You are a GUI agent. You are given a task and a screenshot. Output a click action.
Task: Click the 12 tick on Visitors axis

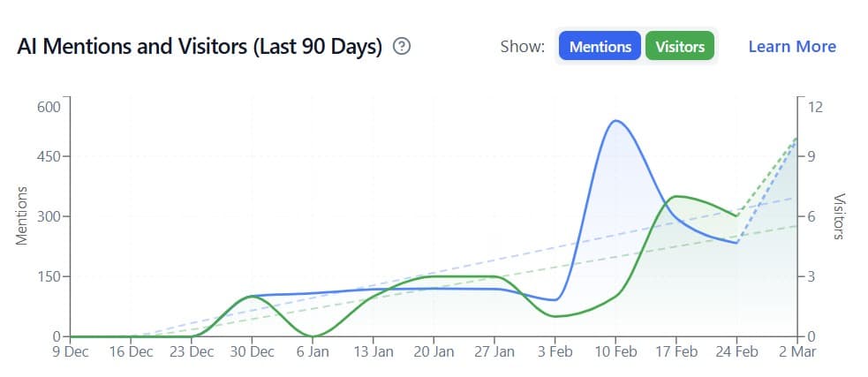point(815,107)
